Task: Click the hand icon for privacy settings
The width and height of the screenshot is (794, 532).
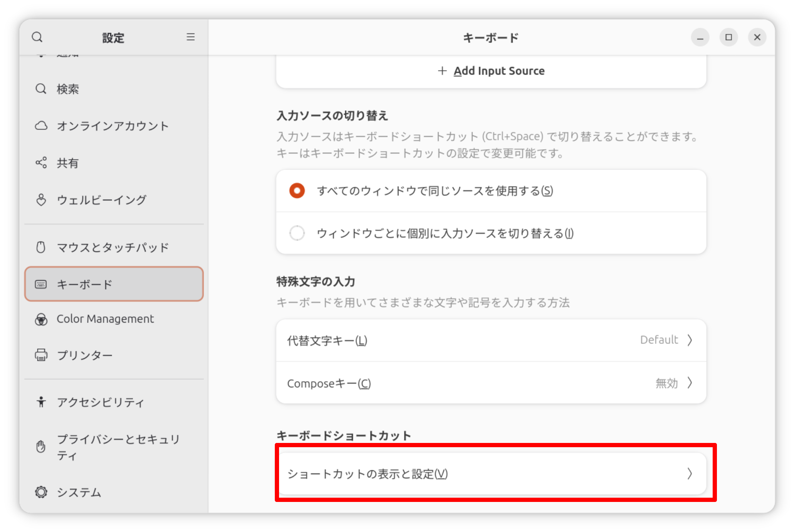Action: coord(41,447)
